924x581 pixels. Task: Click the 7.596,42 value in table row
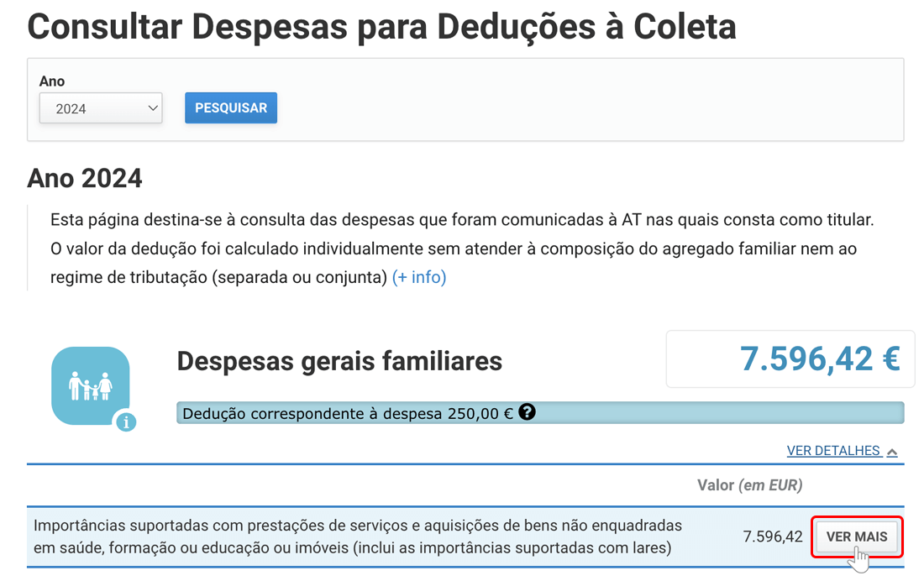tap(773, 537)
